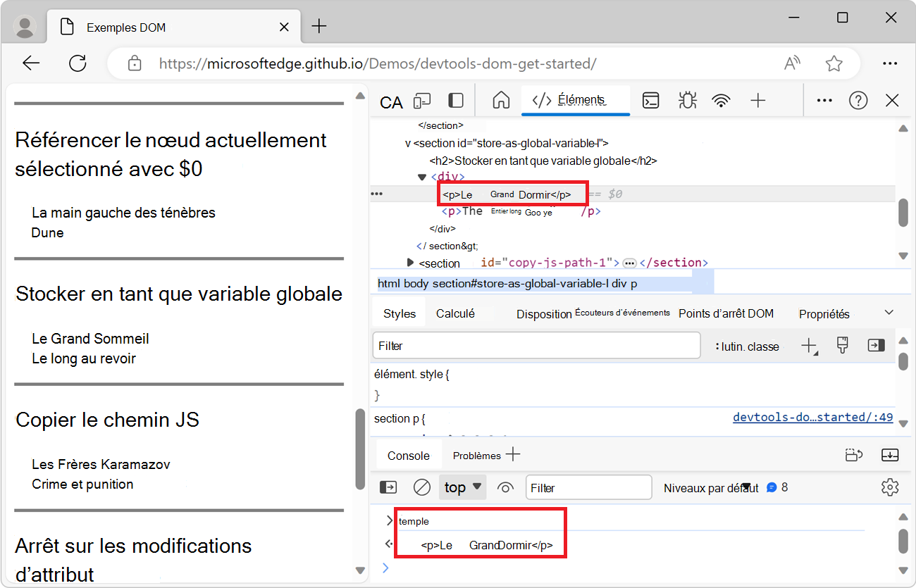Open the Network wifi icon tool

(x=721, y=101)
